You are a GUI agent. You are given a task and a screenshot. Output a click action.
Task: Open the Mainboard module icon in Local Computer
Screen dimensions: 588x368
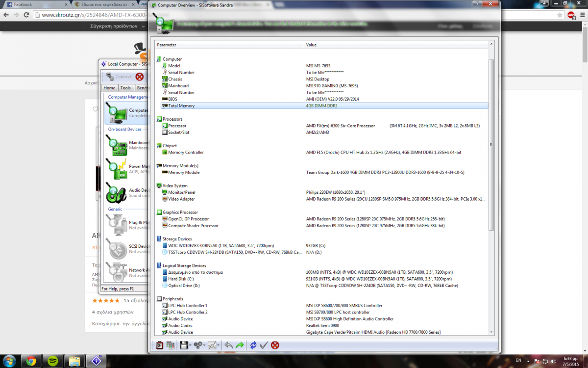(x=116, y=145)
